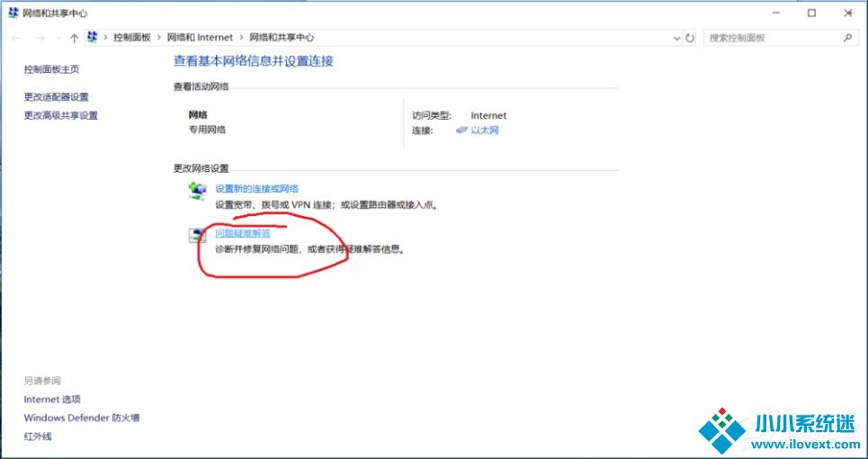The height and width of the screenshot is (459, 868).
Task: Click the Ethernet adapter icon
Action: (x=461, y=130)
